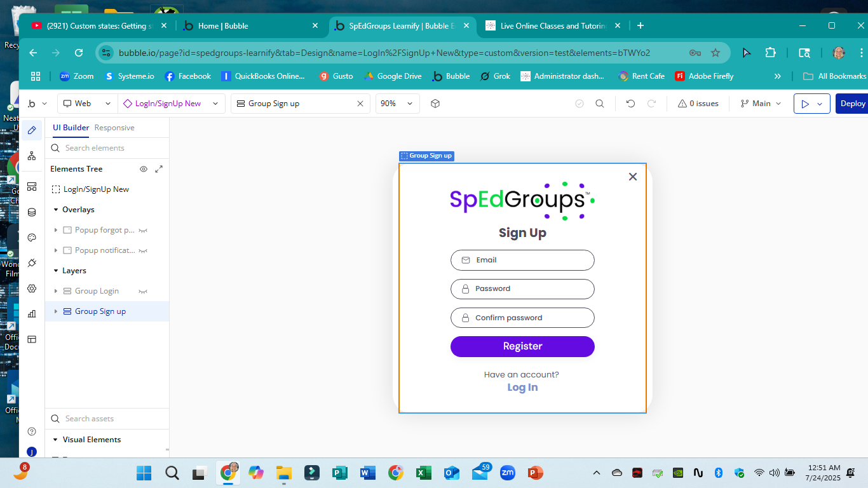Open the Chrome tab search icon
The width and height of the screenshot is (868, 488).
[804, 53]
